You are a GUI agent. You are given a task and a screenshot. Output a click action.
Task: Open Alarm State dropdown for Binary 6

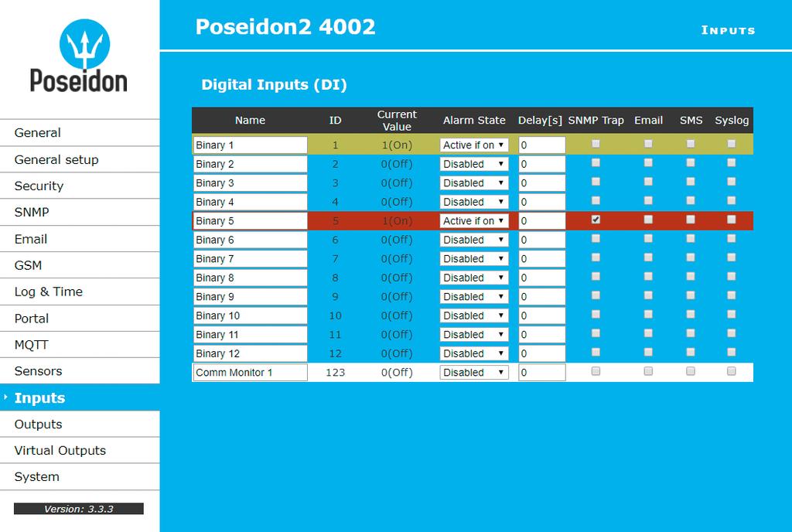474,240
